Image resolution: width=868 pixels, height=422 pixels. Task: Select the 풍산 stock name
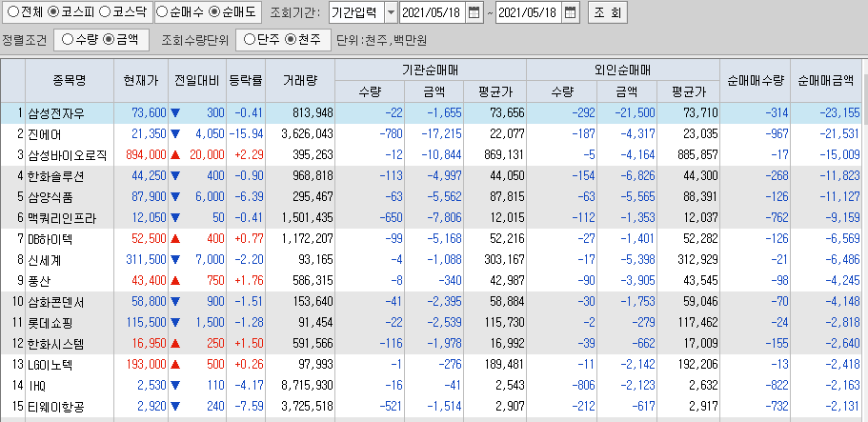pos(39,281)
